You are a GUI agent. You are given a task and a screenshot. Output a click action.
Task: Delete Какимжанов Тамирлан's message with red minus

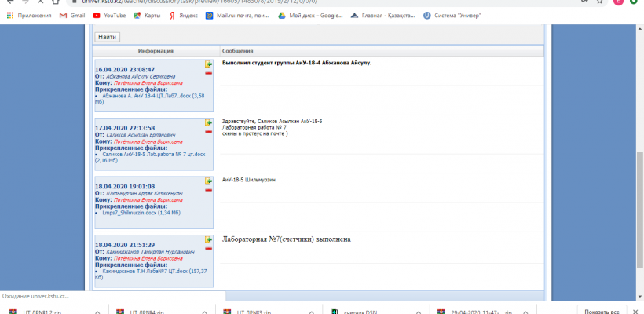tap(209, 248)
